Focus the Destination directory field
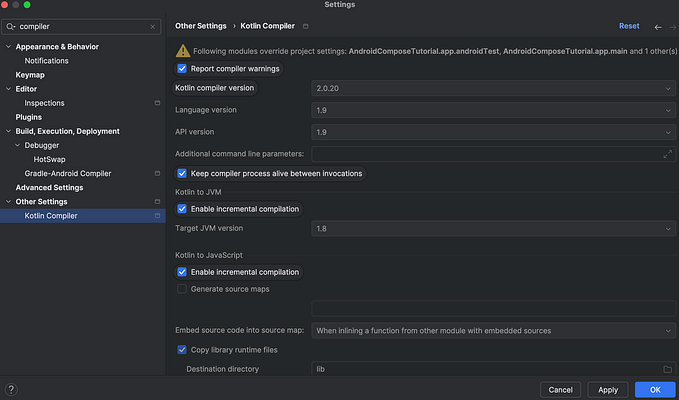 pos(493,369)
